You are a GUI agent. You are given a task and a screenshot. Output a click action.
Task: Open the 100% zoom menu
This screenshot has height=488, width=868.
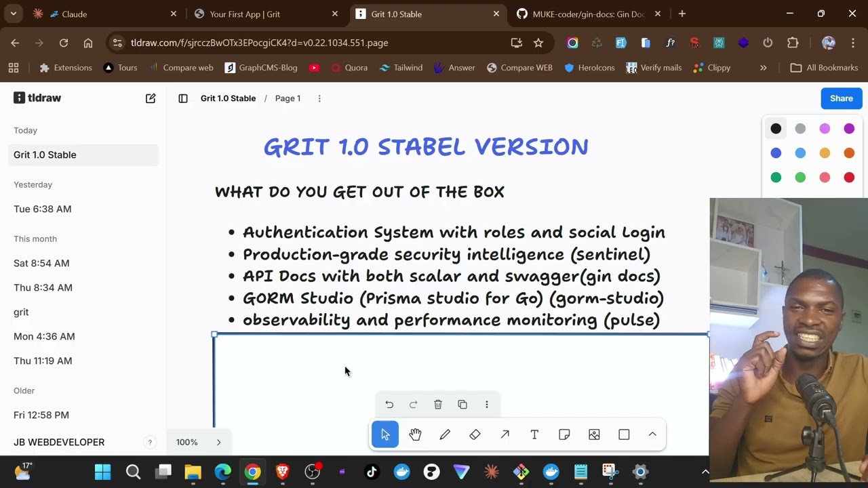[x=187, y=442]
